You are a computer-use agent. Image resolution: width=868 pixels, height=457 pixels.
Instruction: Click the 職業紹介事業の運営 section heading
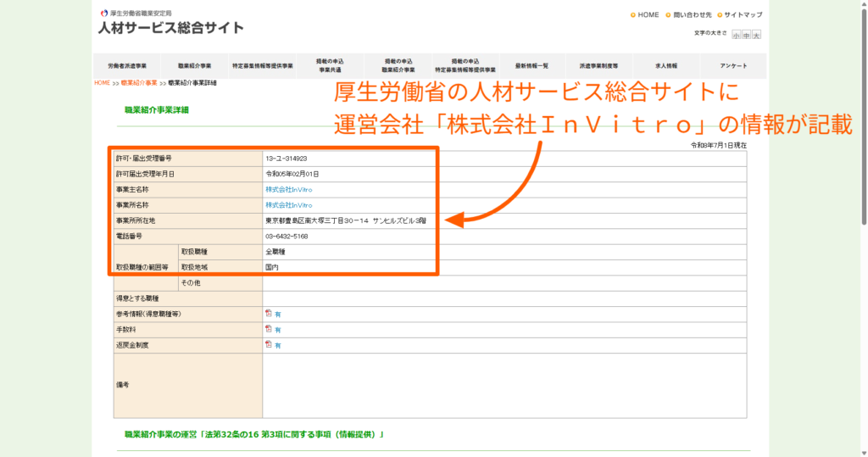(254, 434)
